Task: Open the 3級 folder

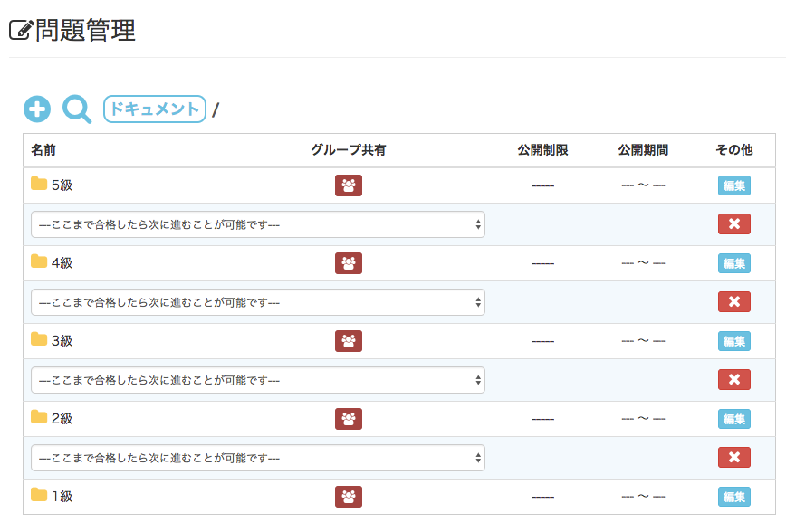Action: point(62,340)
